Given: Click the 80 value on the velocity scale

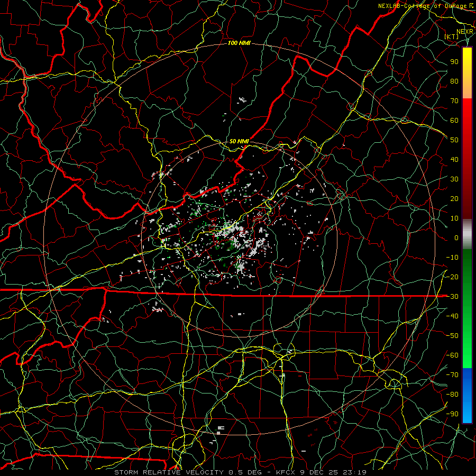Looking at the screenshot, I should click(454, 81).
